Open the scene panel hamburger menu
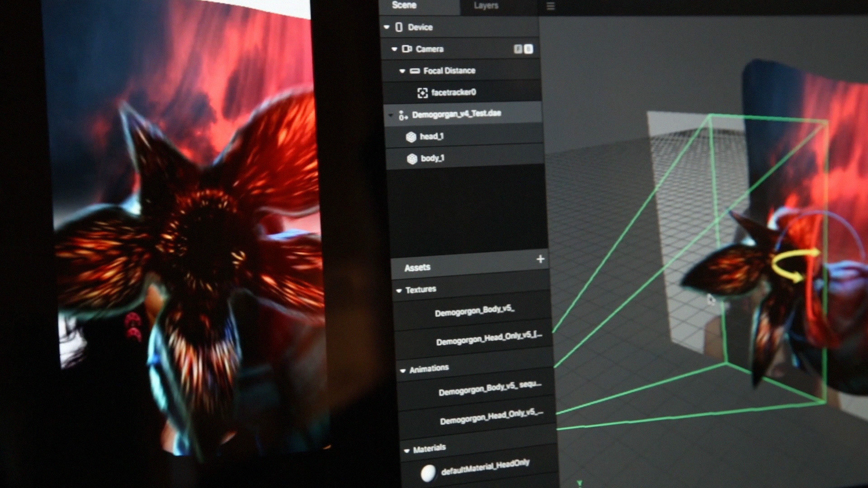Viewport: 868px width, 488px height. [550, 6]
